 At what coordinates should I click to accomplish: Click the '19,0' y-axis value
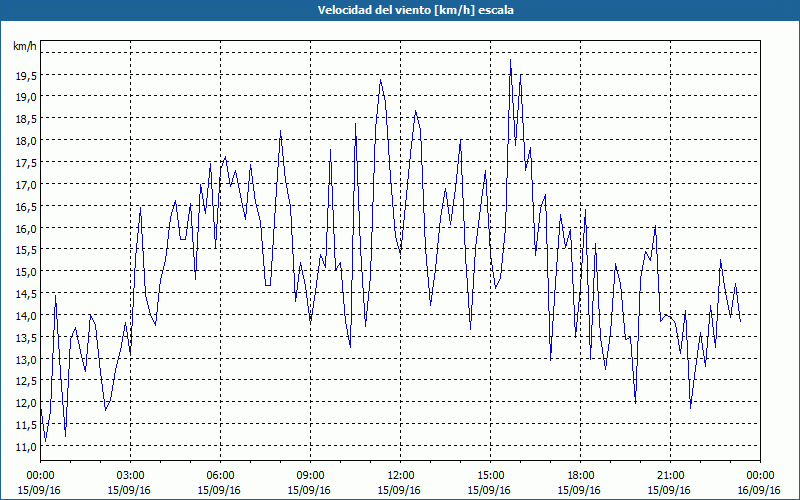(26, 97)
